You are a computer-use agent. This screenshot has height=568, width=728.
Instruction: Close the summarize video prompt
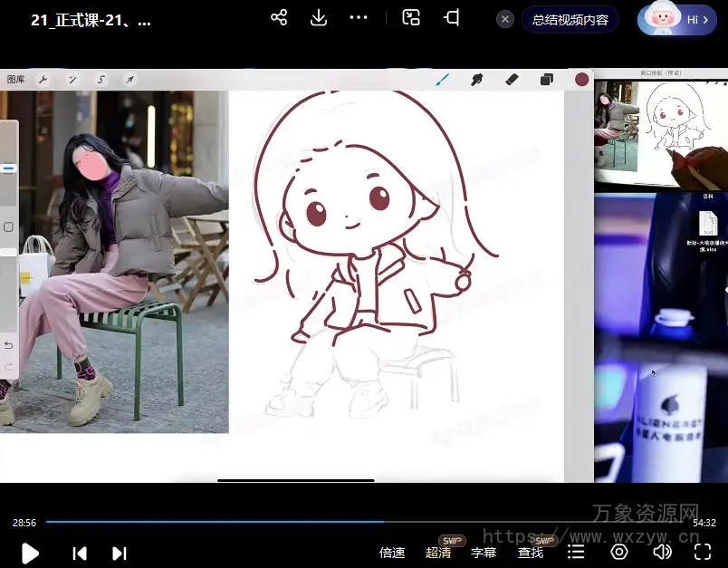pyautogui.click(x=505, y=19)
